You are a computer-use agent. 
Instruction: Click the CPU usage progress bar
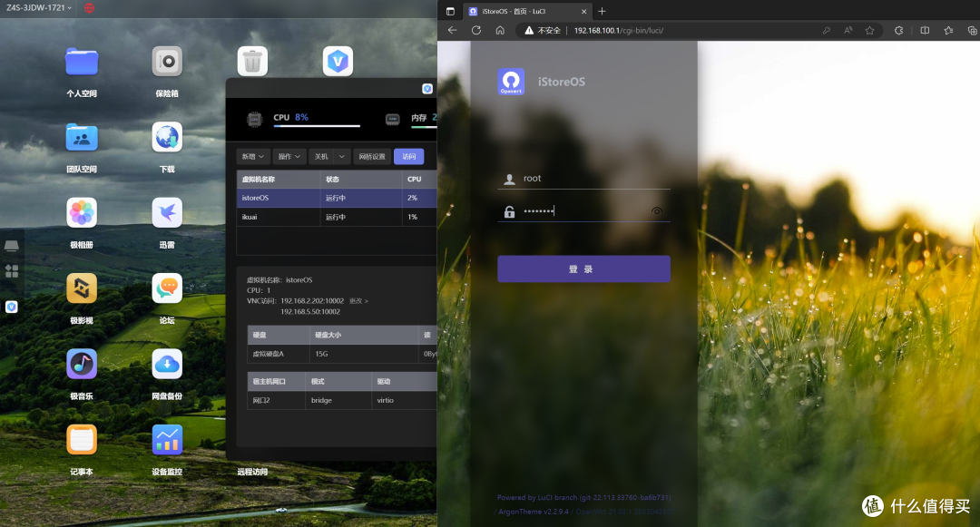coord(317,125)
